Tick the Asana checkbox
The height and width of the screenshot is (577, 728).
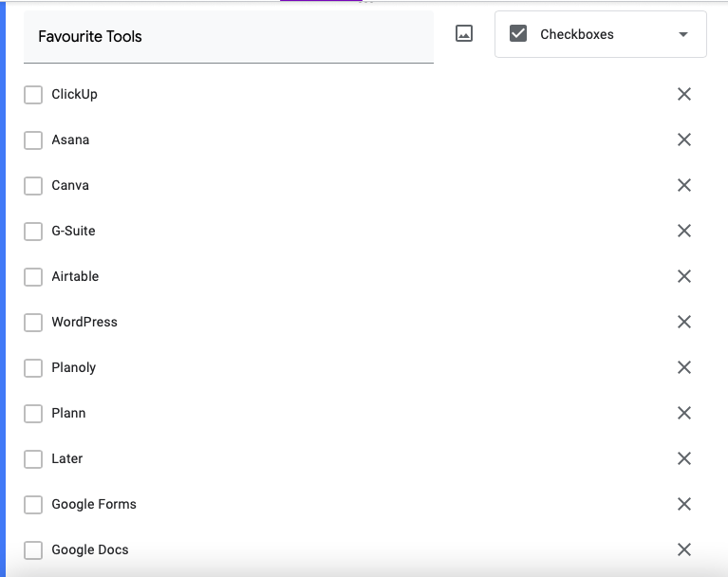pyautogui.click(x=33, y=140)
